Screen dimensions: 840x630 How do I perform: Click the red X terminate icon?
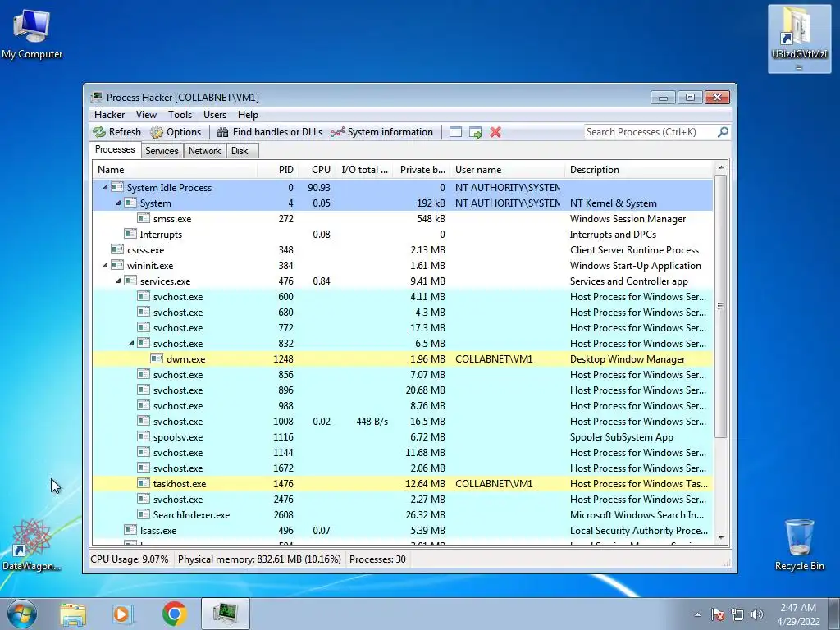pos(495,132)
